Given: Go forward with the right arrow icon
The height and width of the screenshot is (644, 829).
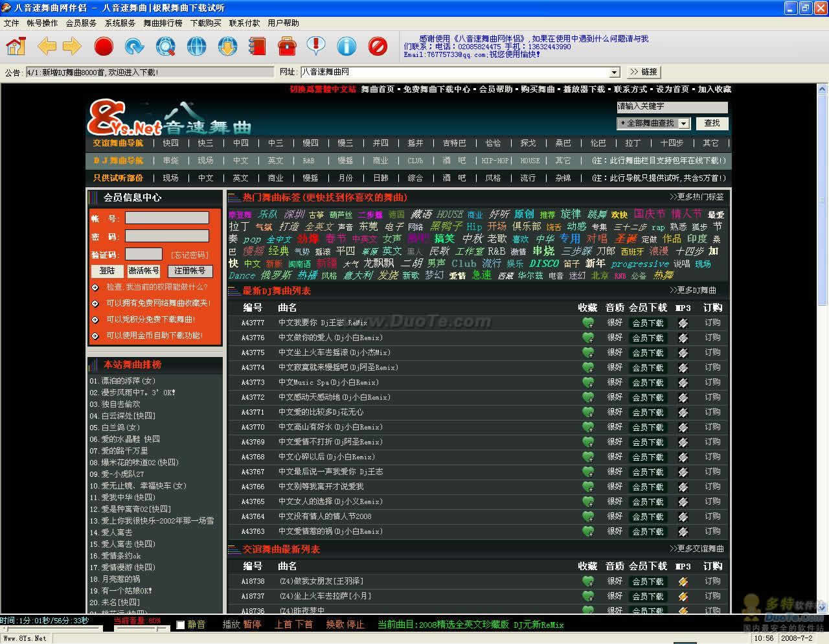Looking at the screenshot, I should pyautogui.click(x=71, y=46).
